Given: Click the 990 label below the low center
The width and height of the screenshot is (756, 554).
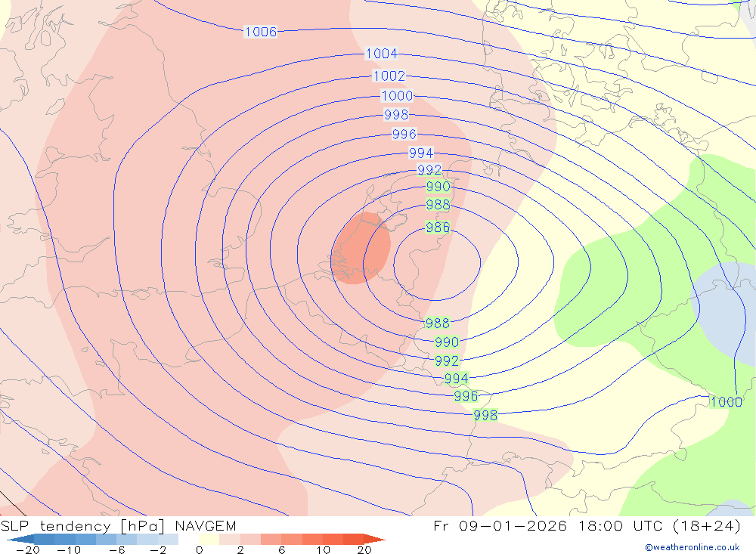Looking at the screenshot, I should click(447, 342).
